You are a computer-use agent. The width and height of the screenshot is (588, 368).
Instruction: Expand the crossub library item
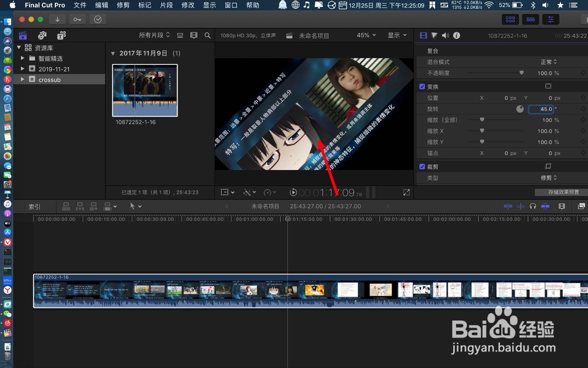(x=22, y=79)
